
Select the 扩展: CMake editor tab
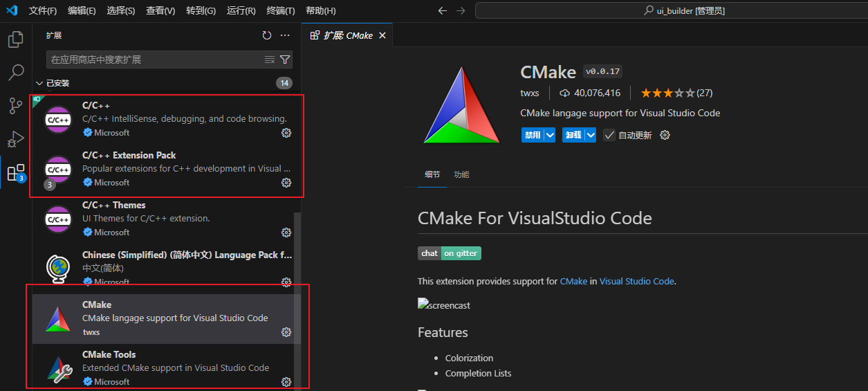pyautogui.click(x=348, y=35)
